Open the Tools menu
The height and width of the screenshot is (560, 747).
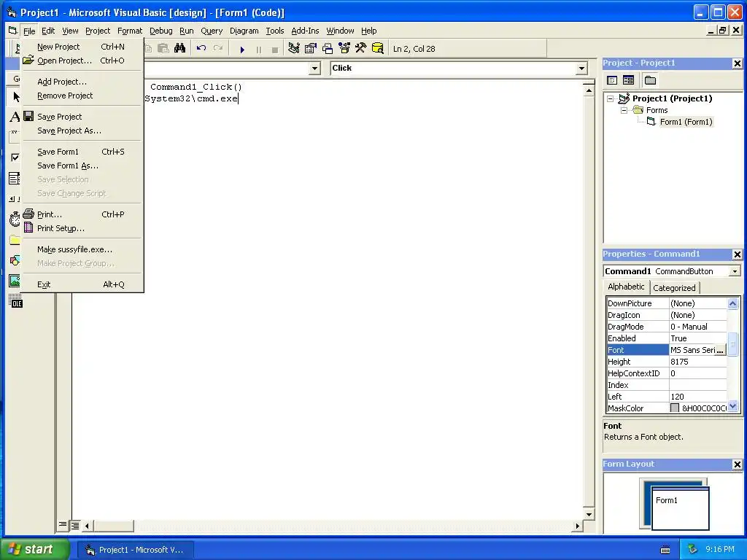(x=275, y=31)
